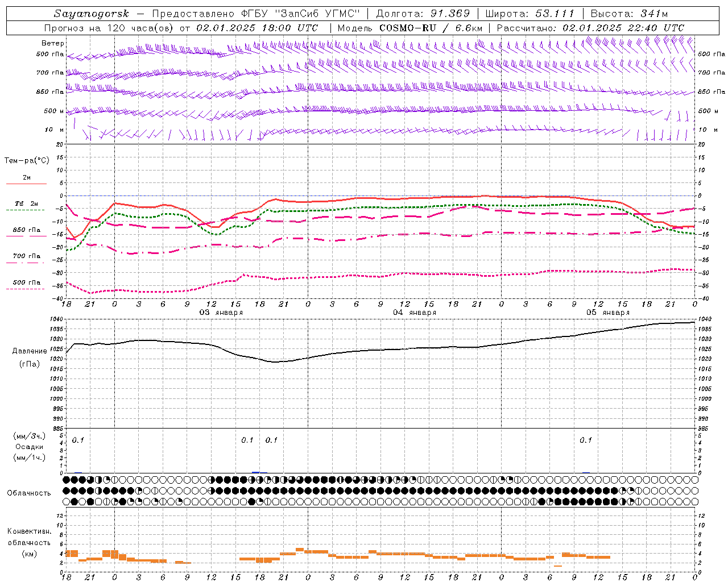Select the '850 гПа' label in temperature legend

tap(27, 230)
